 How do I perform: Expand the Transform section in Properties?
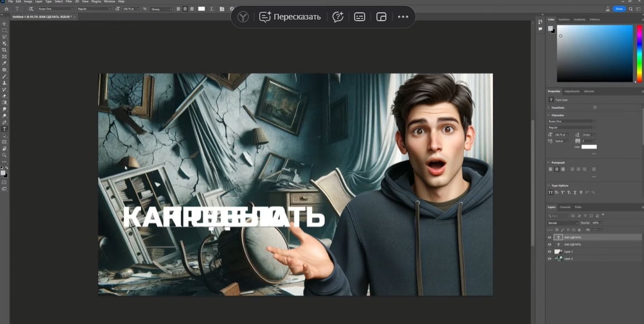coord(548,108)
